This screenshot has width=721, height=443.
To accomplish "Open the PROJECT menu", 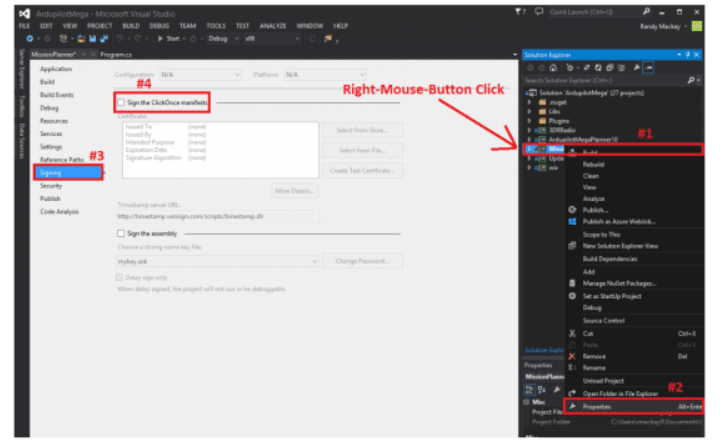I will click(x=99, y=26).
